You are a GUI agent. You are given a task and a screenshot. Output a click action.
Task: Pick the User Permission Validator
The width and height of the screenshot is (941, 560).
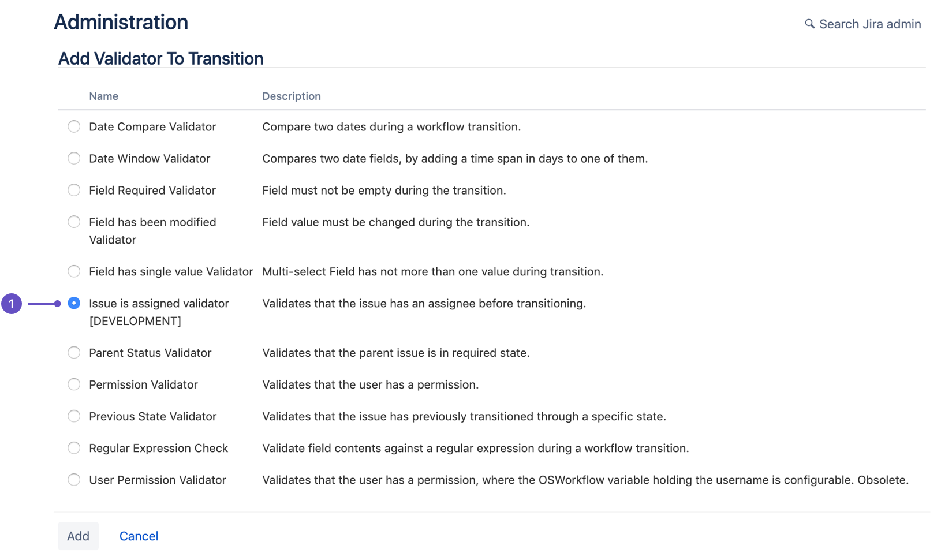74,480
